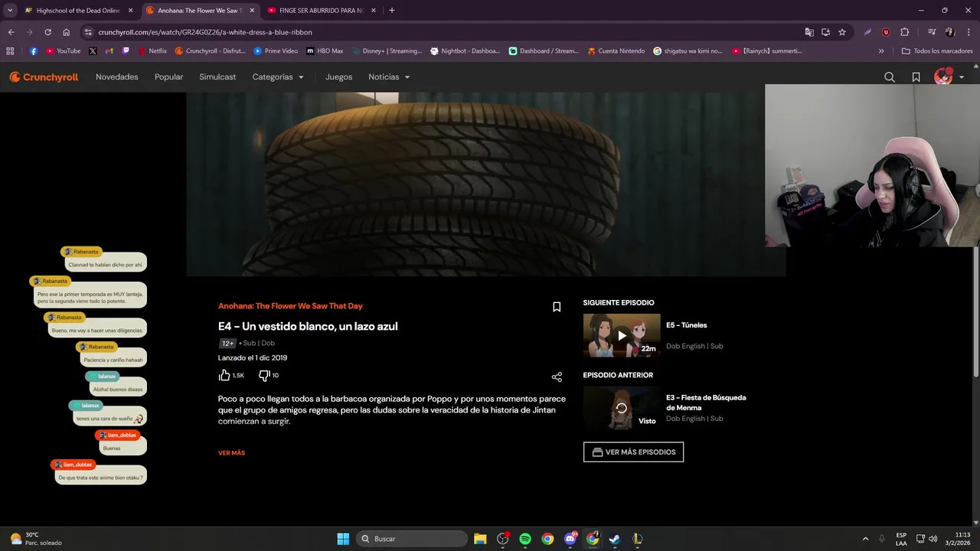Open the Juegos menu item

338,77
